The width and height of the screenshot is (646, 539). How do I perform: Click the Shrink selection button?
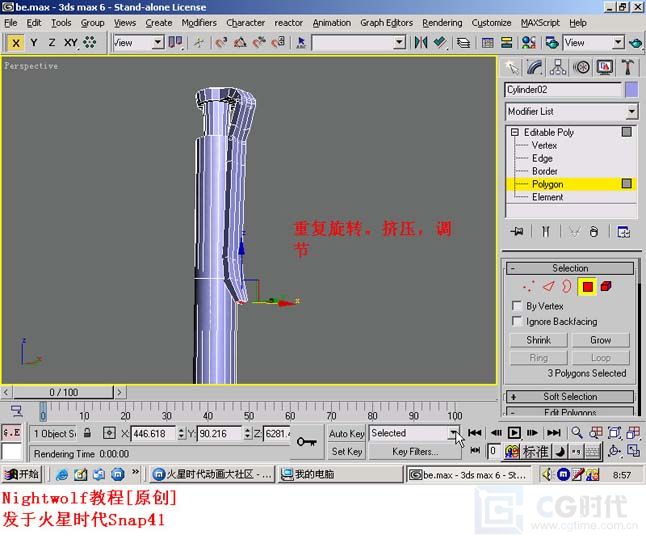(538, 340)
